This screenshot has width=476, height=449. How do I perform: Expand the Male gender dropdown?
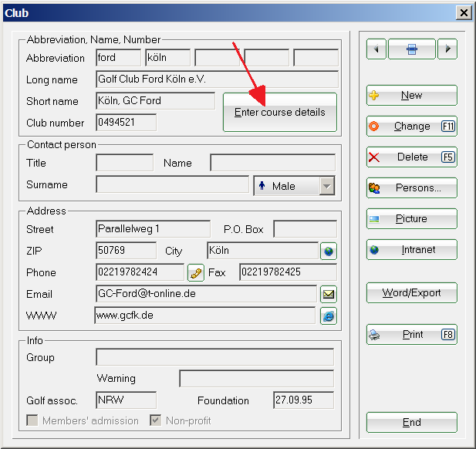click(x=327, y=186)
